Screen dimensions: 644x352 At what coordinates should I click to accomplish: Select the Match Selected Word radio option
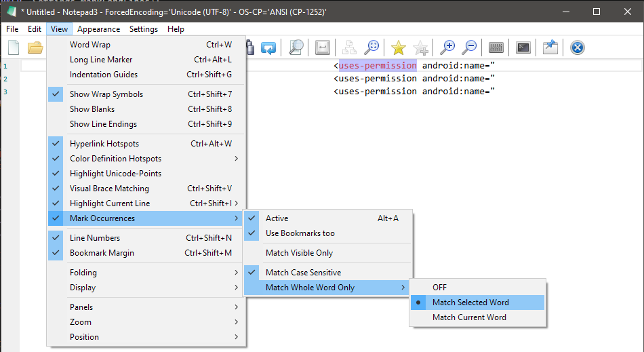477,302
